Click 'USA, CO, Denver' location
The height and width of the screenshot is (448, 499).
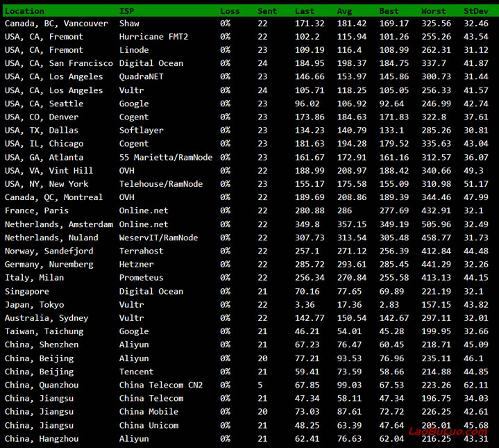(42, 117)
